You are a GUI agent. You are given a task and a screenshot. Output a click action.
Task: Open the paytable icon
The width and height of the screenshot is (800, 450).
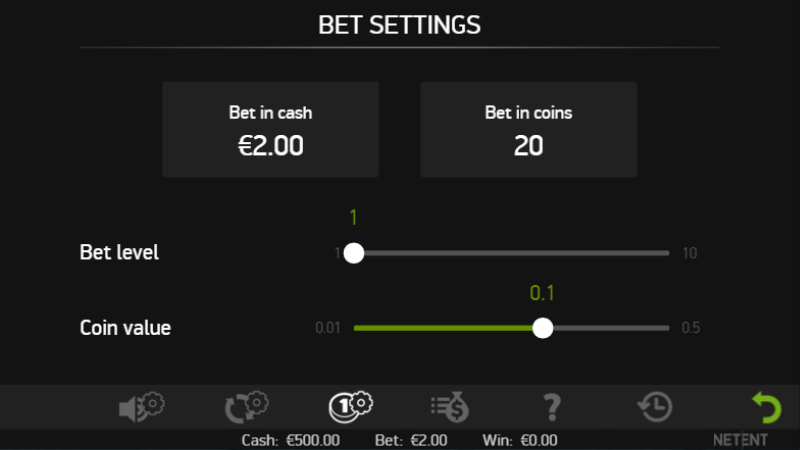(x=450, y=407)
